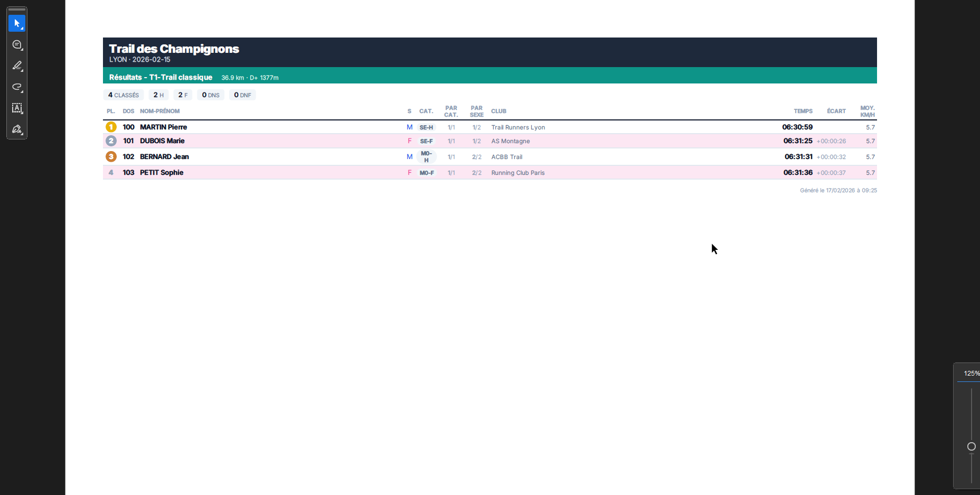Viewport: 980px width, 495px height.
Task: Click runner name MARTIN Pierre
Action: 163,127
